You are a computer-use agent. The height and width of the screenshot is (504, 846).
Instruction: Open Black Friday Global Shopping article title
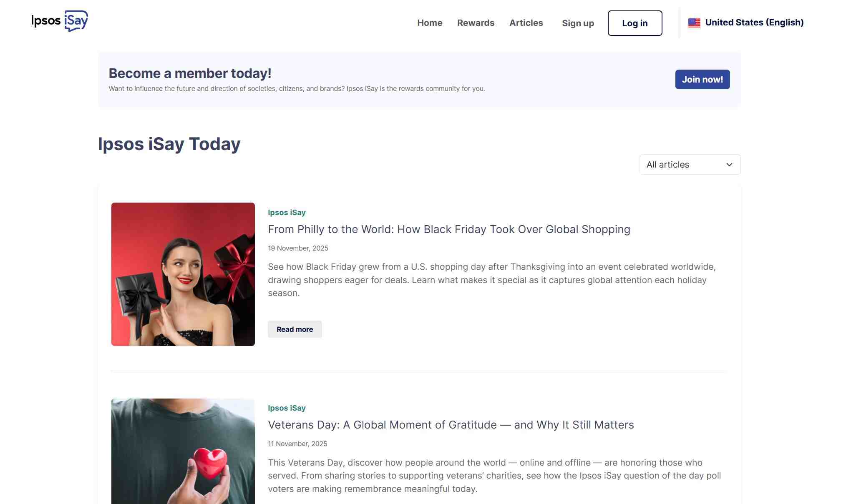[448, 229]
